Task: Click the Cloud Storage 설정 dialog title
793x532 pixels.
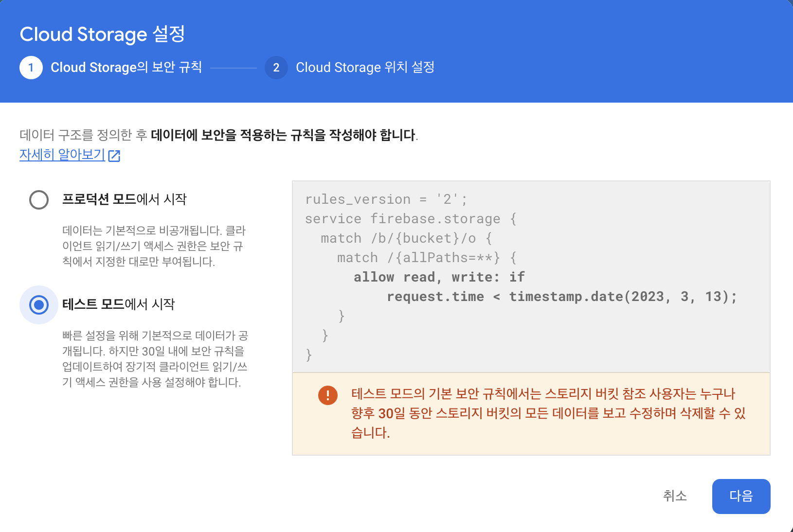Action: click(102, 34)
